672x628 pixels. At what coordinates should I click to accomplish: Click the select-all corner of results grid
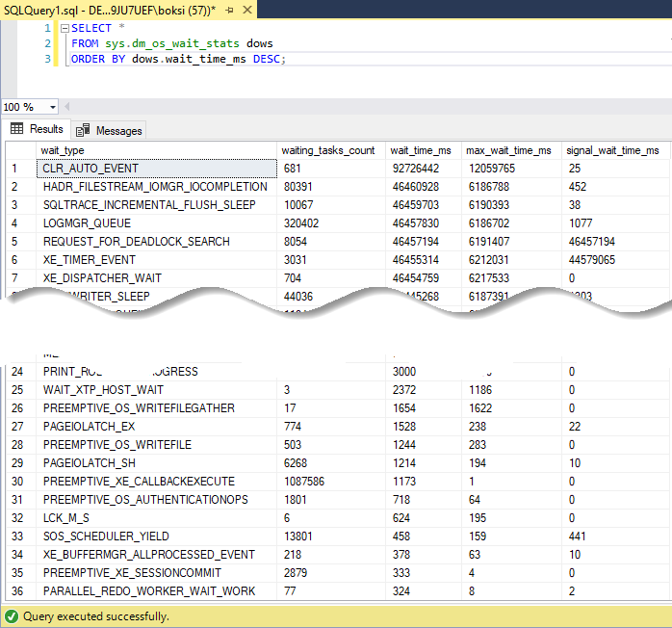coord(20,150)
